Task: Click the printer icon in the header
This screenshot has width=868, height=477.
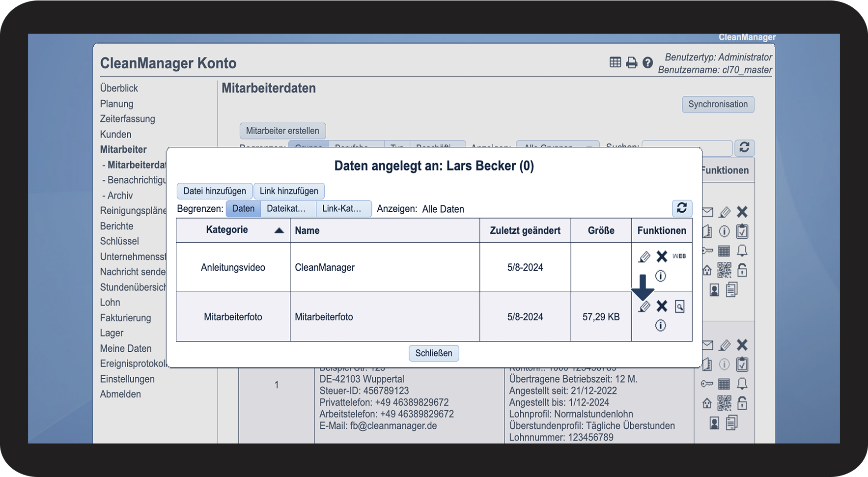Action: click(x=632, y=63)
